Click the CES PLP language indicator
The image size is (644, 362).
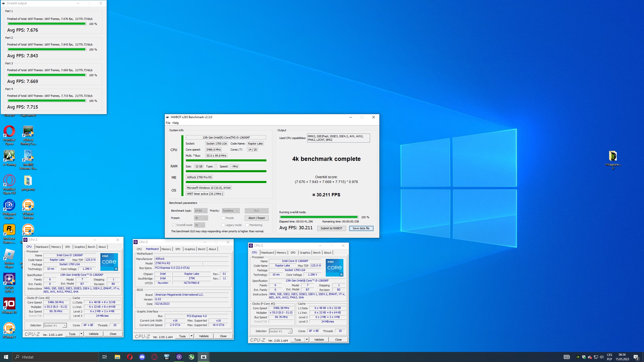coord(610,357)
